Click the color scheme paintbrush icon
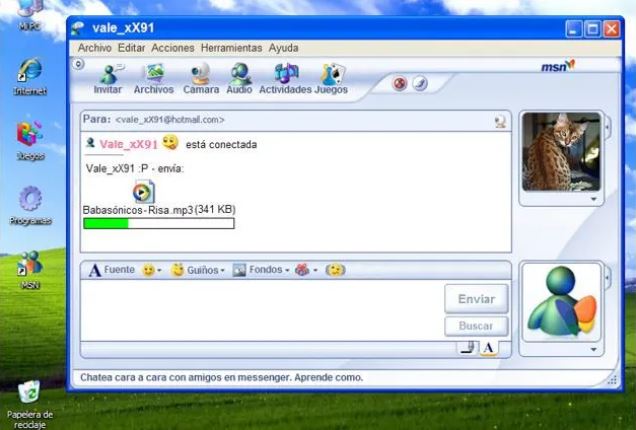This screenshot has width=636, height=430. [x=420, y=84]
